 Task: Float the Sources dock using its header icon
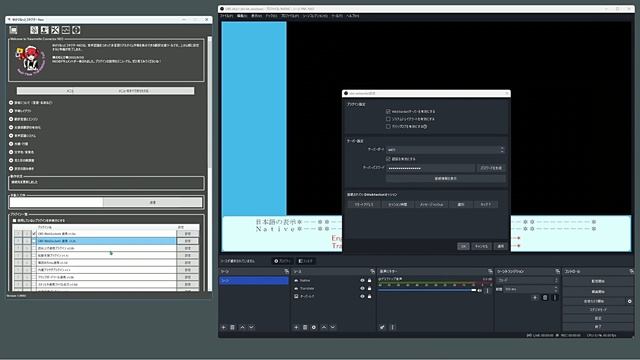point(372,271)
